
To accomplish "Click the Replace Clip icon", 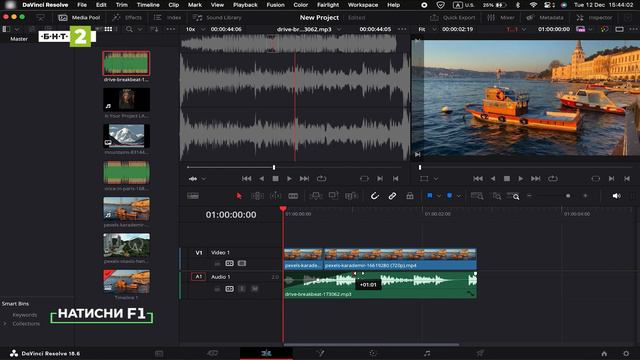I will 351,196.
